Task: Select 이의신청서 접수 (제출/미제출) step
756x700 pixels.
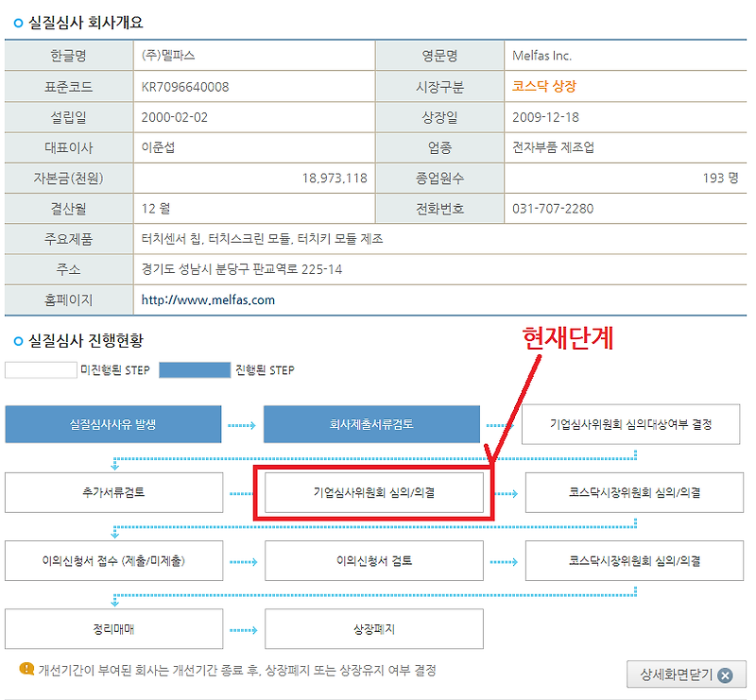Action: [x=113, y=561]
